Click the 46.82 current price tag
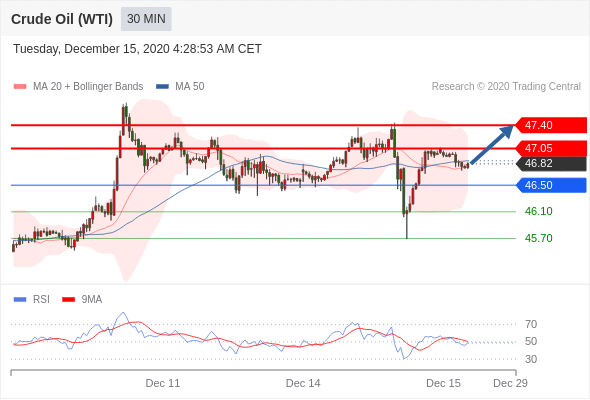Screen dimensions: 590x400 (550, 163)
